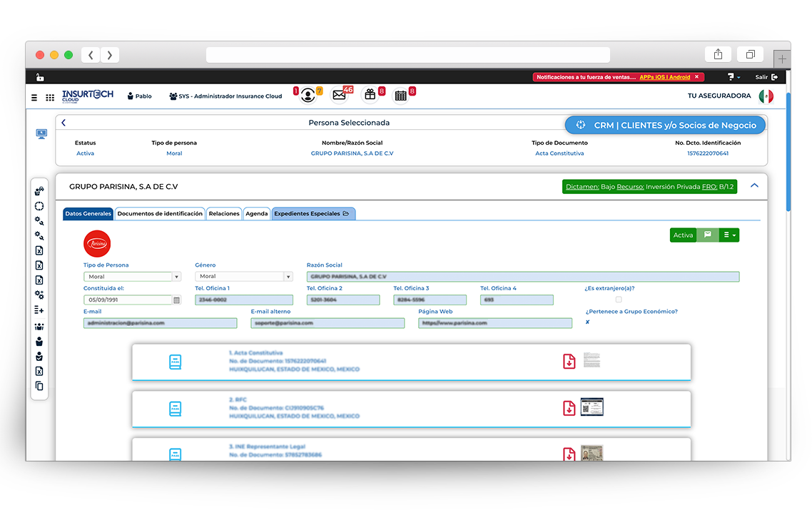Image resolution: width=812 pixels, height=510 pixels.
Task: Click the E-mail alterno field
Action: [x=328, y=323]
